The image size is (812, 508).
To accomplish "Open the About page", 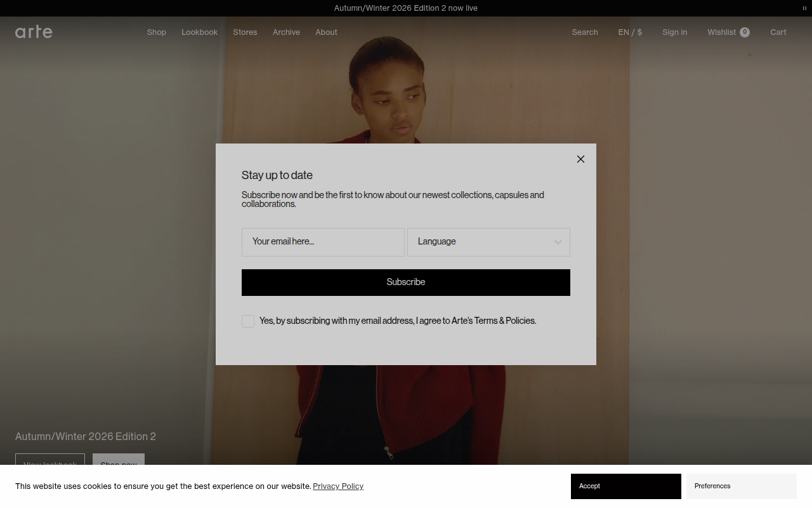I will 326,32.
